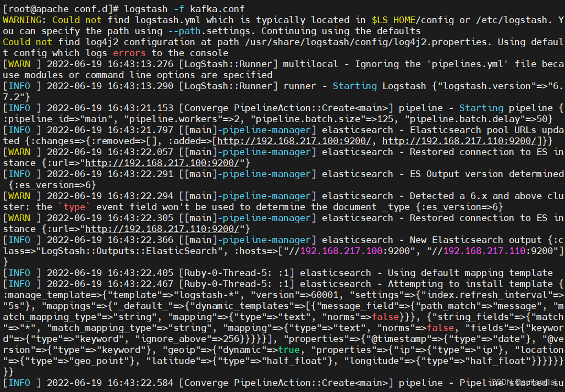Click the "@timestamp" property
This screenshot has height=392, width=565.
click(x=402, y=339)
